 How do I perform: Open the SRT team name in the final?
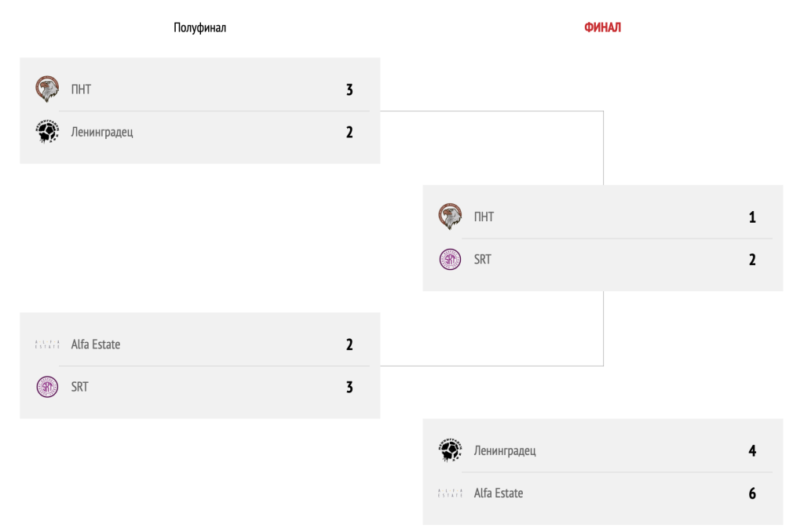(x=482, y=260)
